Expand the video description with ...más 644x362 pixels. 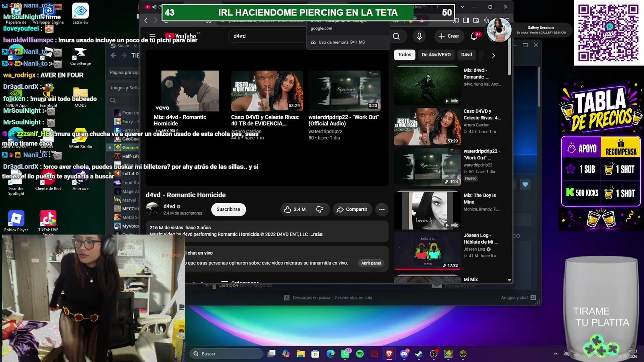[x=316, y=234]
